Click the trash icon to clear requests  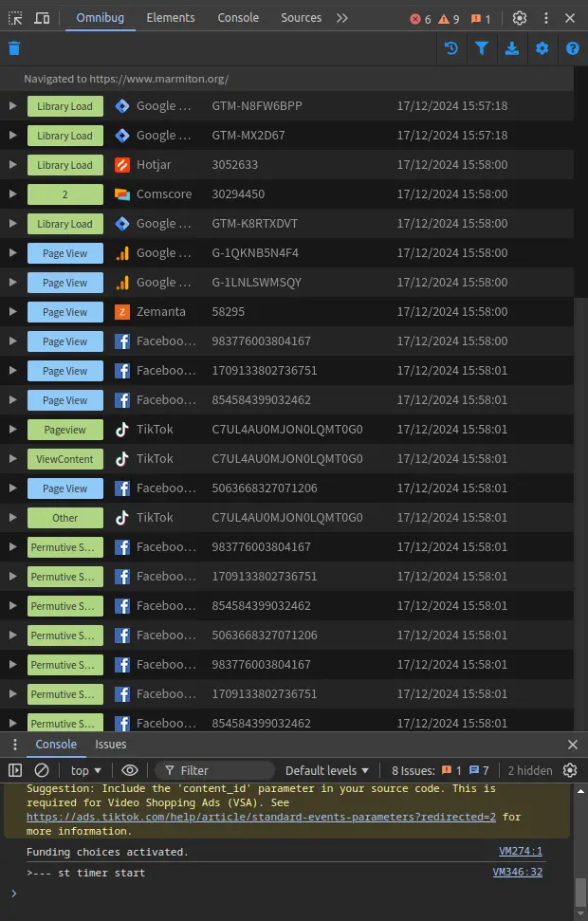(x=14, y=48)
